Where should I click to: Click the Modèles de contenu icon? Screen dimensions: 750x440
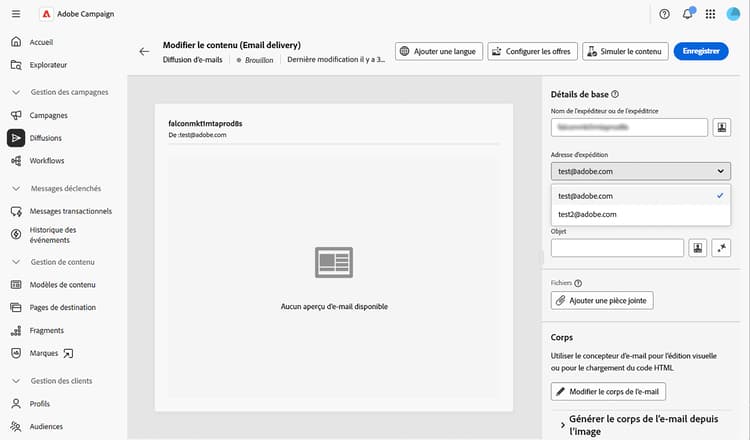16,285
